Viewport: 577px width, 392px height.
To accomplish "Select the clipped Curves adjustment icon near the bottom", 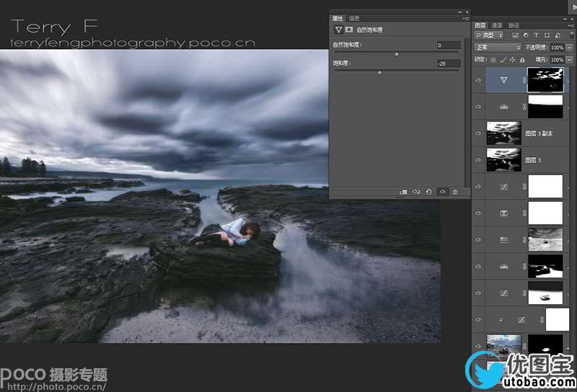I will [x=521, y=320].
